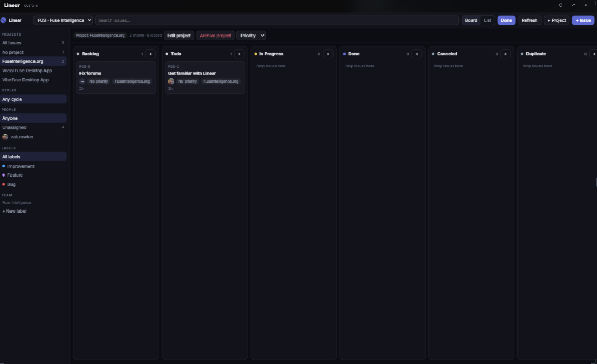Click the Todo status dot in its column header
This screenshot has width=597, height=364.
pyautogui.click(x=167, y=54)
